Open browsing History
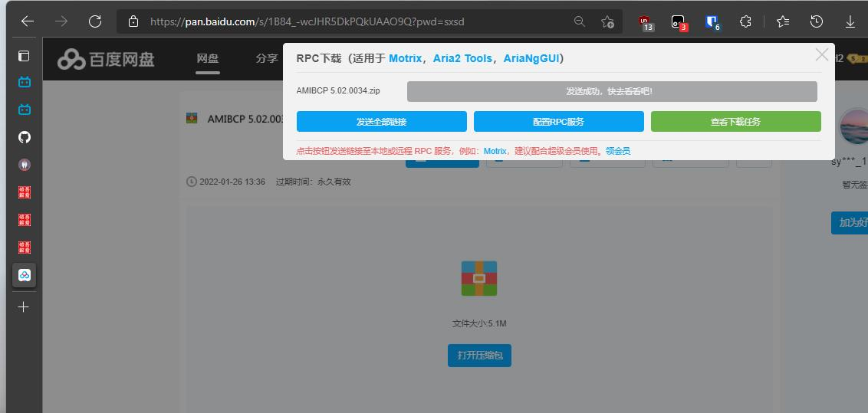The image size is (868, 413). pyautogui.click(x=817, y=21)
